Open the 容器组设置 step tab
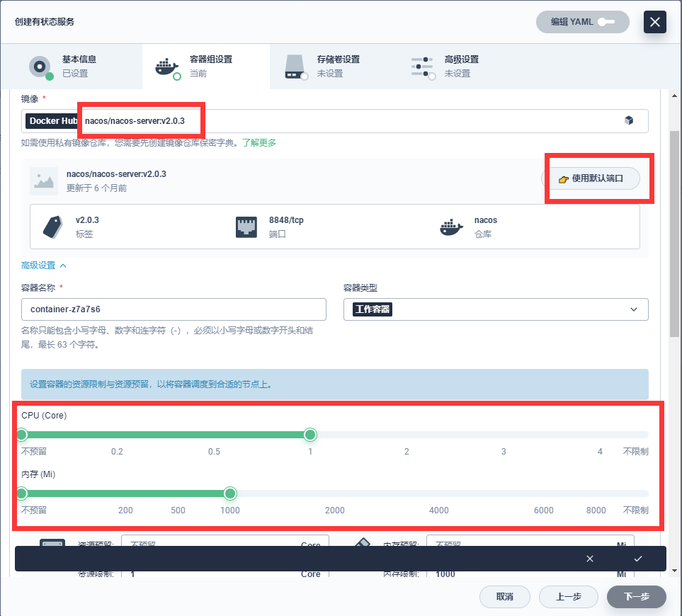The width and height of the screenshot is (682, 616). [x=205, y=67]
